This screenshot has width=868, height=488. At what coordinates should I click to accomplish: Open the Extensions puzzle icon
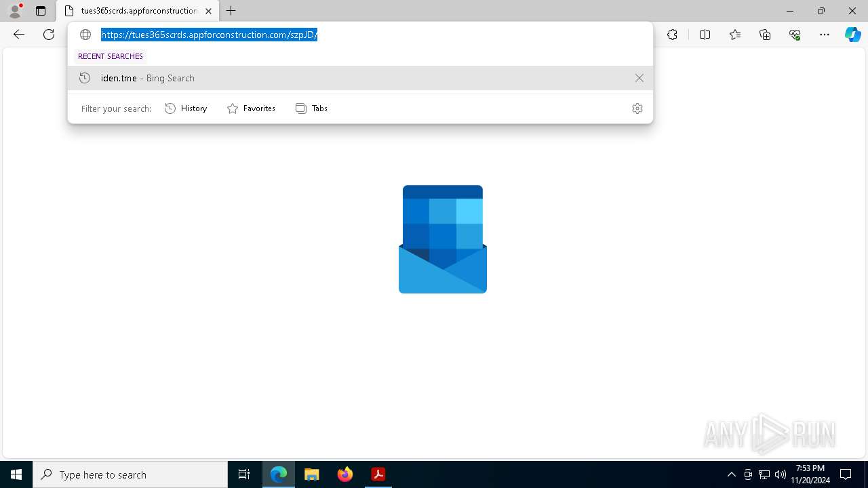tap(672, 35)
